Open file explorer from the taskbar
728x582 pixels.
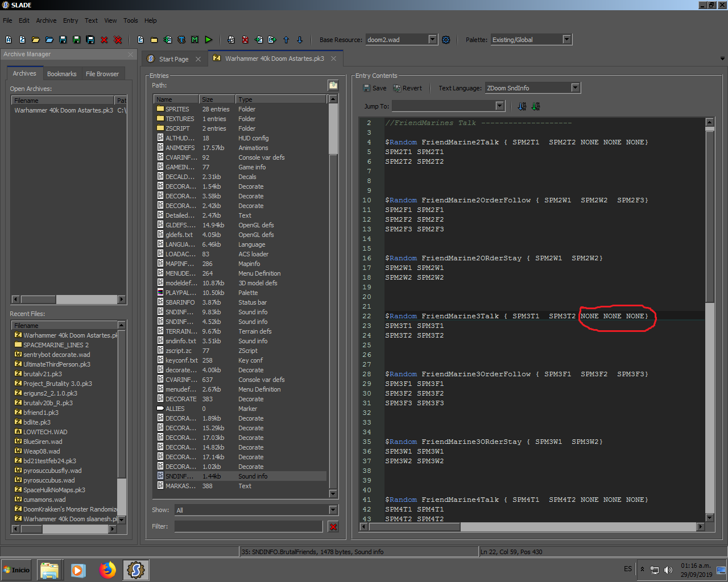point(49,570)
